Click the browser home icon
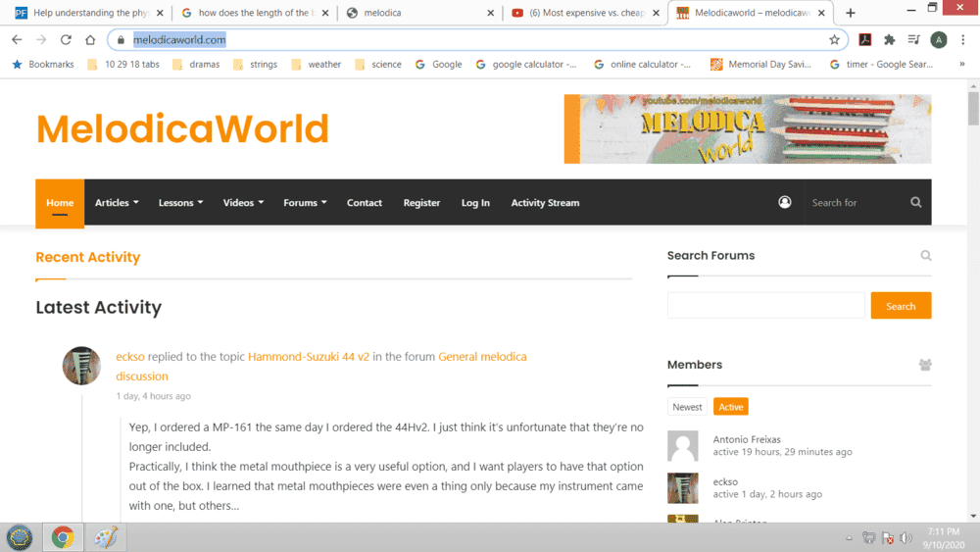 click(90, 40)
